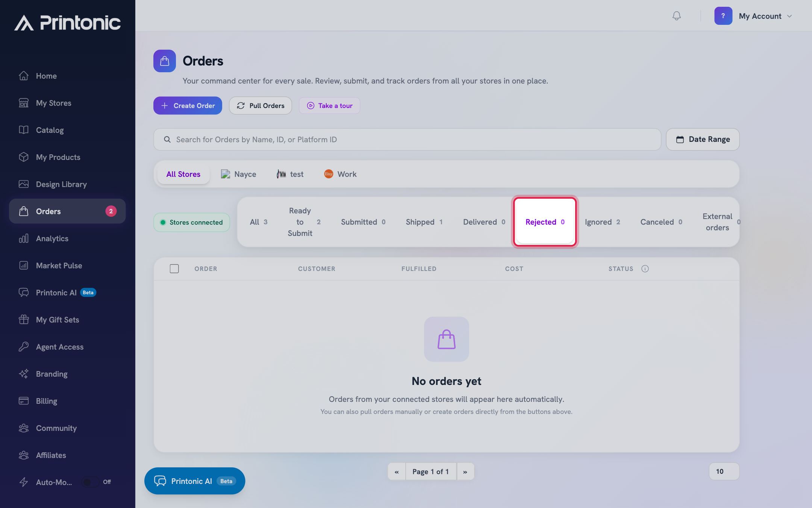Click the FULFILLED column header

[419, 269]
